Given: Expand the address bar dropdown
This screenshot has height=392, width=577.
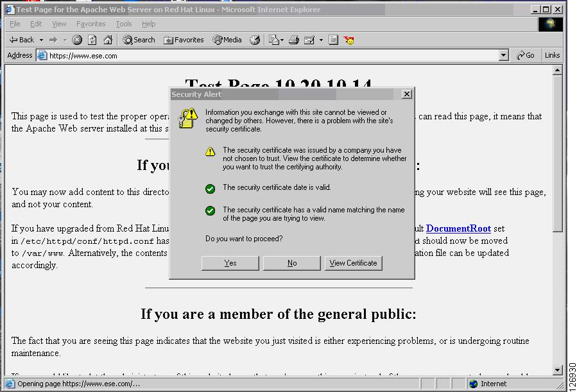Looking at the screenshot, I should (504, 56).
